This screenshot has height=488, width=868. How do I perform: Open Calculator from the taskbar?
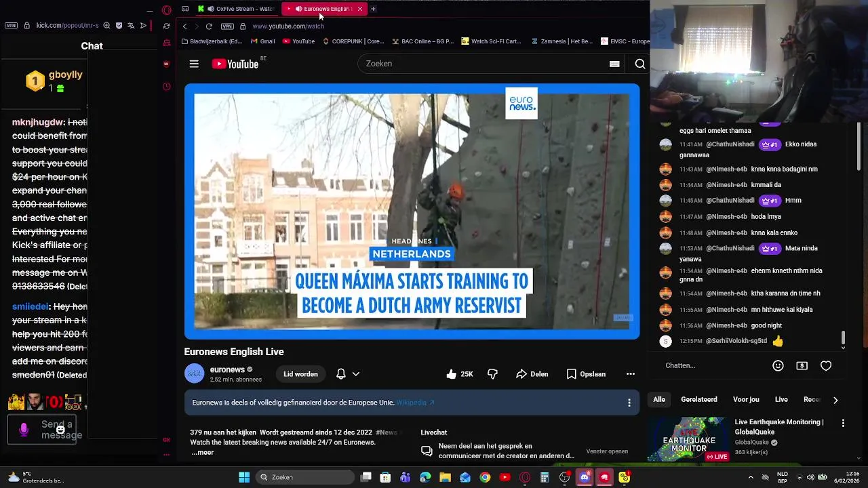[x=545, y=477]
